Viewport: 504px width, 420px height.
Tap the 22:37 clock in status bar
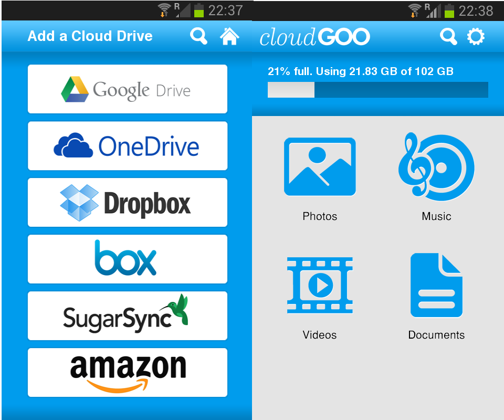coord(225,10)
